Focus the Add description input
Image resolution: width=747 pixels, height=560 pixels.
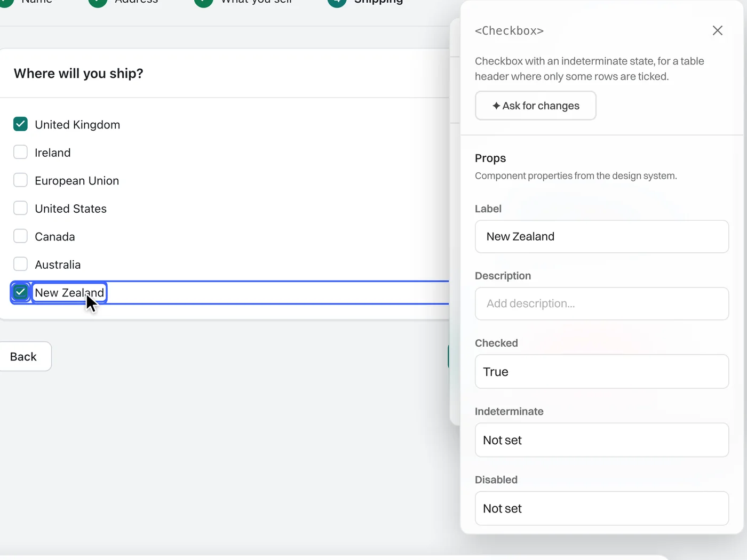[x=602, y=304]
